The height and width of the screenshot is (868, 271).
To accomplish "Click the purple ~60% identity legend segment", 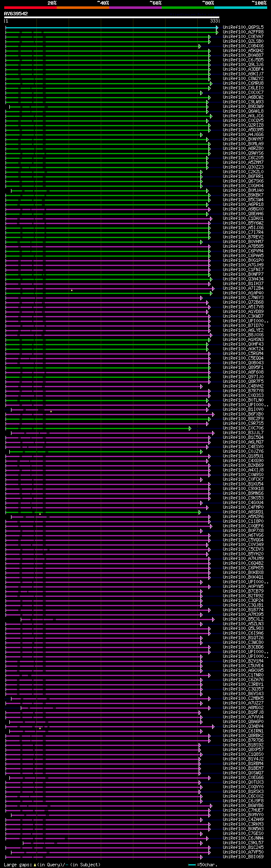I will (135, 8).
